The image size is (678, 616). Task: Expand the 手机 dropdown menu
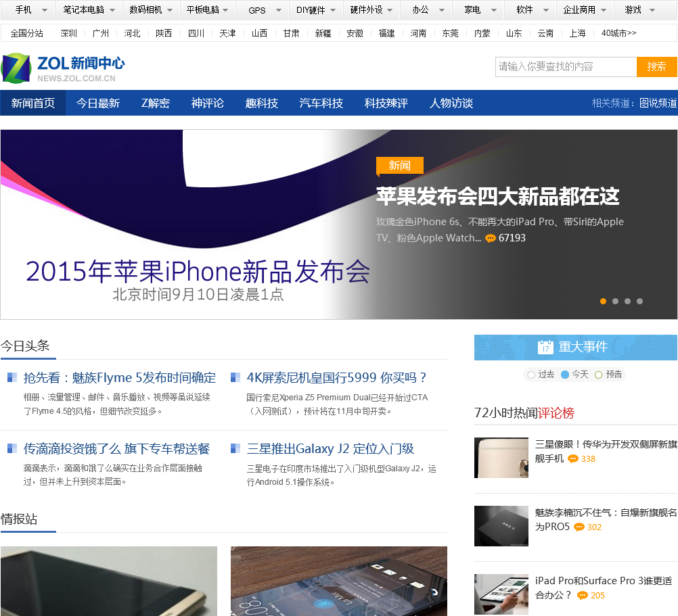point(45,10)
